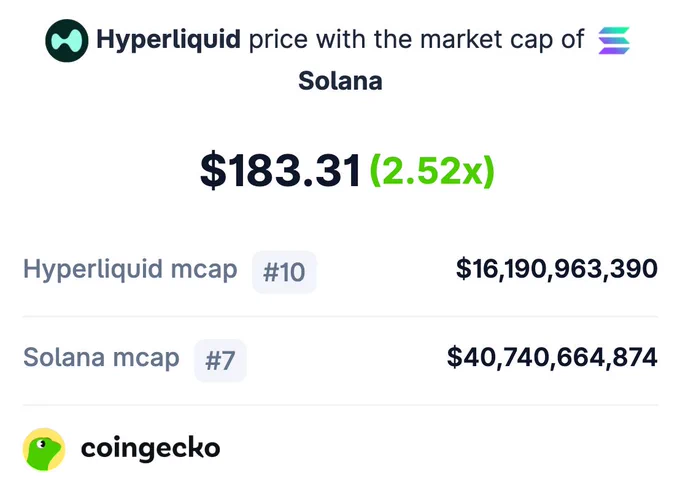Image resolution: width=680 pixels, height=489 pixels.
Task: Click the gecko's eye in the logo
Action: click(42, 443)
